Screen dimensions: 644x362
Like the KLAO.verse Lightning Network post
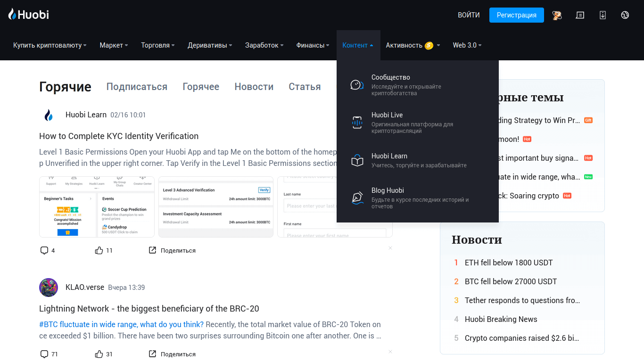coord(99,354)
